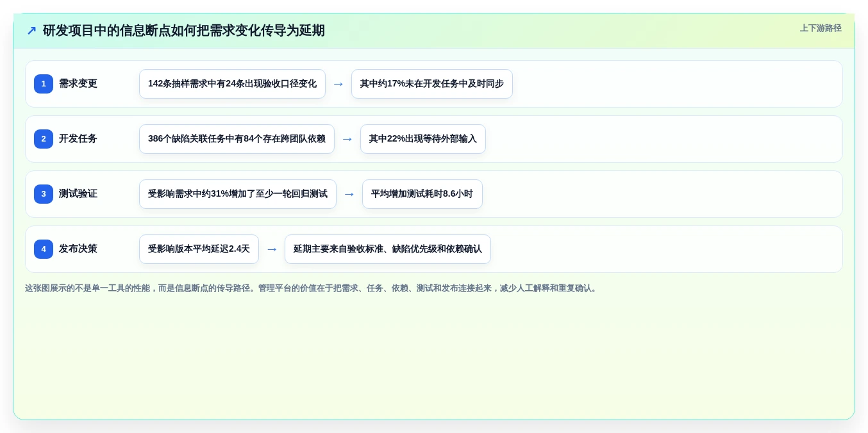868x433 pixels.
Task: Click the 上下游路径 label
Action: 821,28
